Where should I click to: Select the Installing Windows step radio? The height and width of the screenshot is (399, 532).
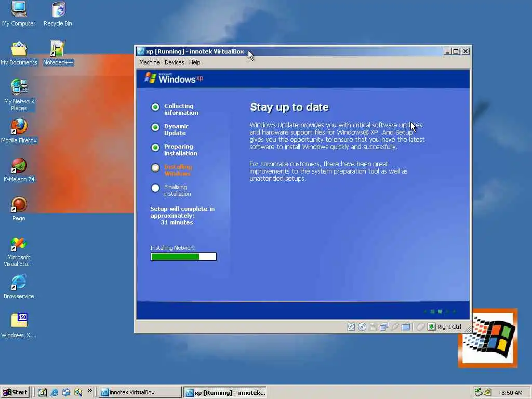click(x=155, y=168)
